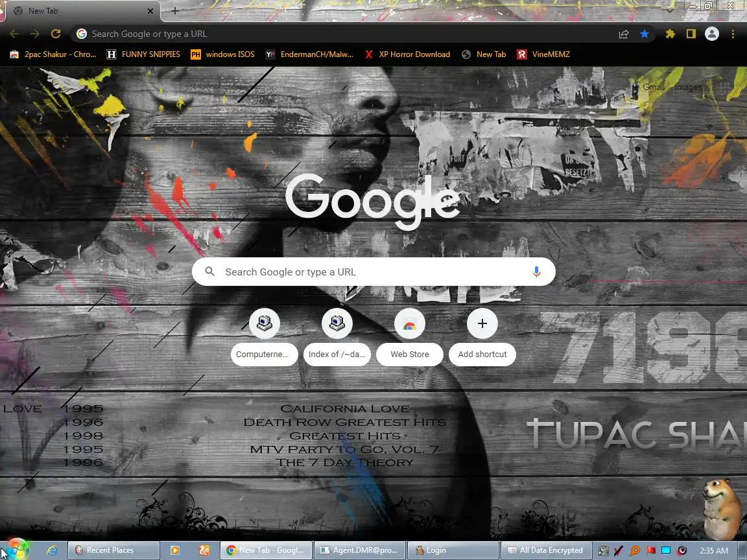Open the XP Horror Download bookmark
Screen dimensions: 747x560
click(407, 54)
